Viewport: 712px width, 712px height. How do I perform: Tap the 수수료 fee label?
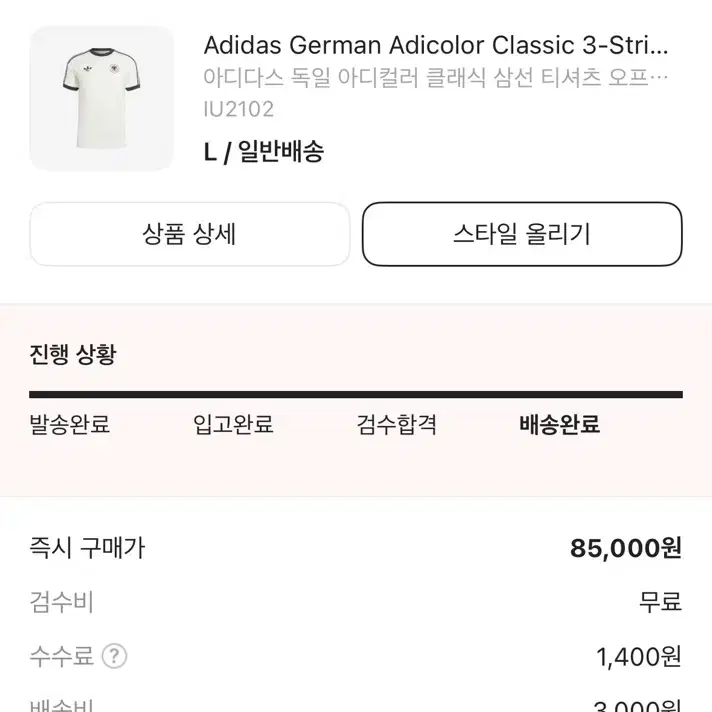pos(61,656)
